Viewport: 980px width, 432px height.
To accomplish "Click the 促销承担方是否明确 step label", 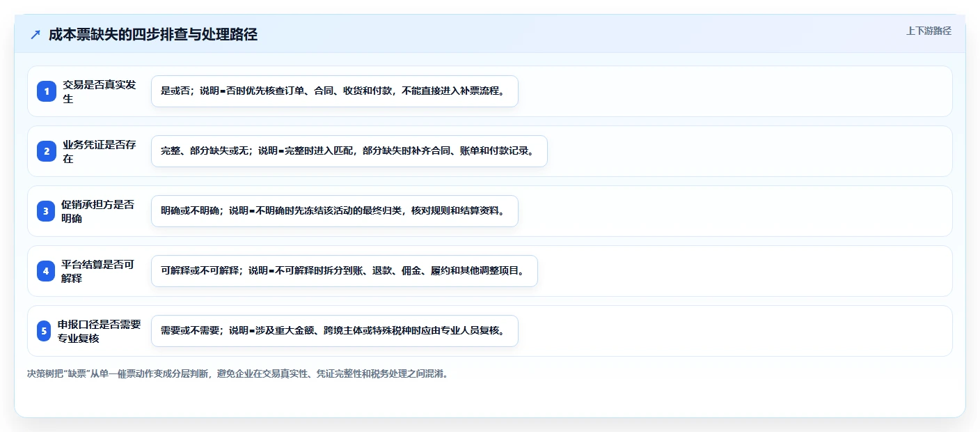I will (98, 211).
